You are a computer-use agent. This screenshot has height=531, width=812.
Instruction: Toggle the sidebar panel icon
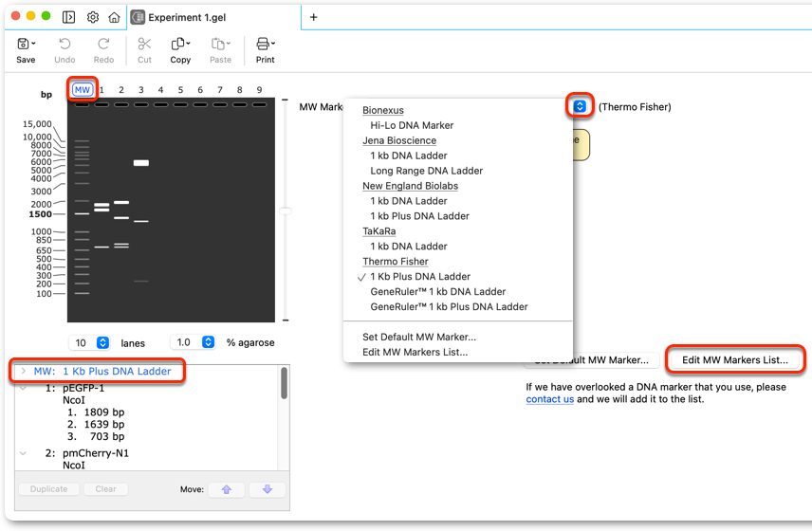click(x=68, y=17)
